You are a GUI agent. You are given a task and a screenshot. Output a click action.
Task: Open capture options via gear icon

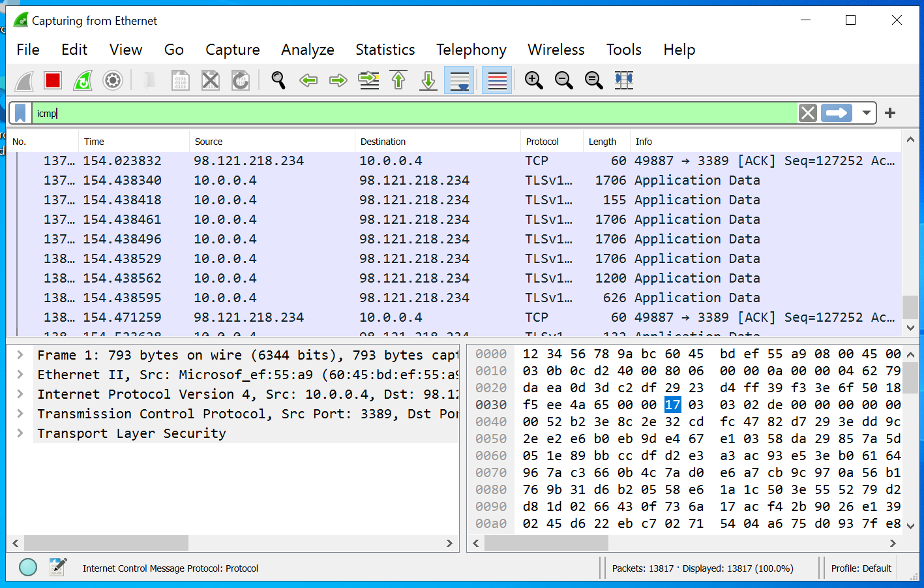112,80
